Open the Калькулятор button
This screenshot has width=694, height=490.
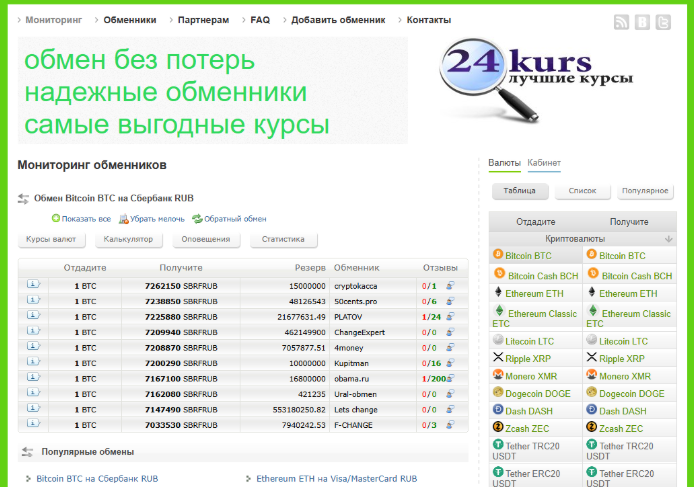coord(128,239)
